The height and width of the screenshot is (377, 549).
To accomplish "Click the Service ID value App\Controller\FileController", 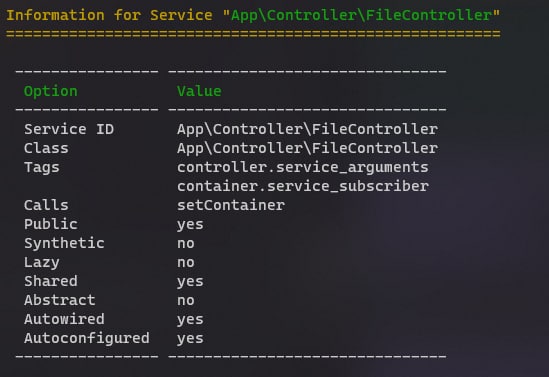I will 307,130.
